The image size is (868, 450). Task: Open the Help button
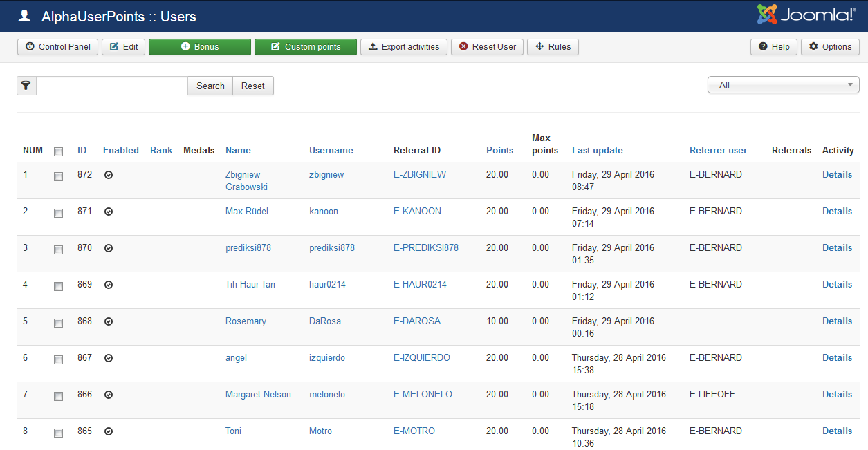pos(774,47)
